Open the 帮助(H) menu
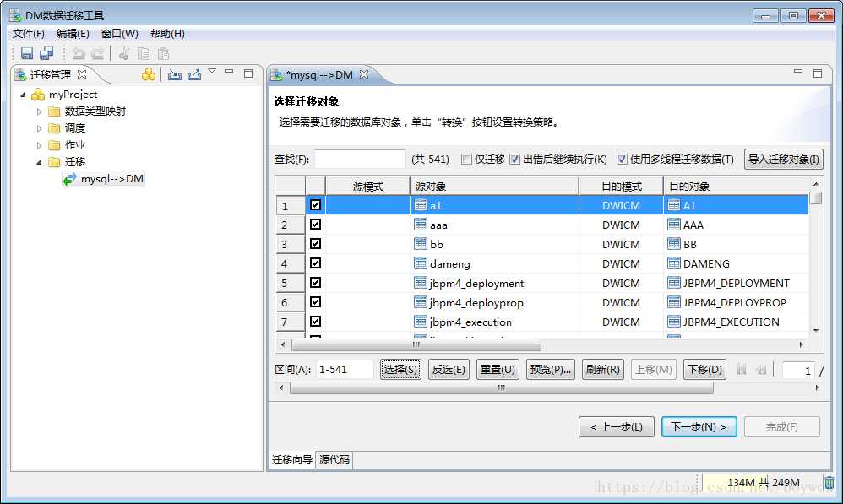The height and width of the screenshot is (504, 843). click(x=167, y=33)
